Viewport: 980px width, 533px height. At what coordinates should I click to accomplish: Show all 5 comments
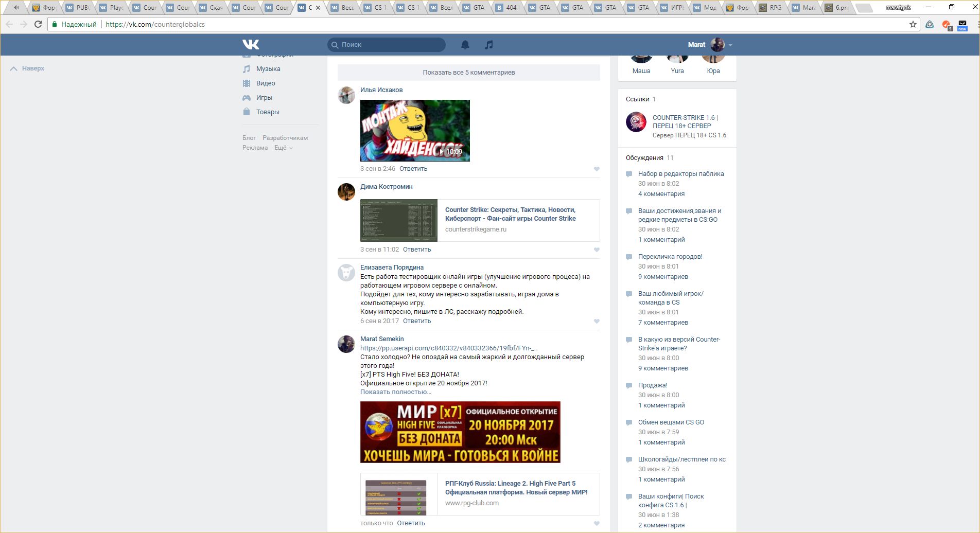pos(468,73)
